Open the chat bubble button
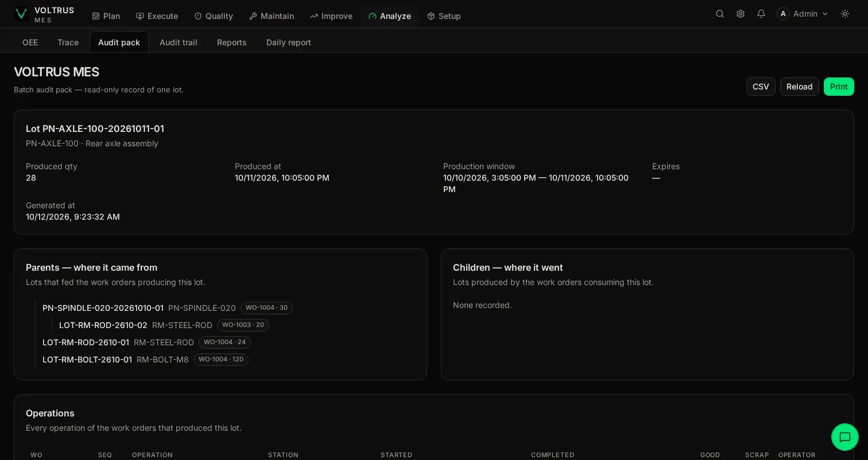 (845, 437)
